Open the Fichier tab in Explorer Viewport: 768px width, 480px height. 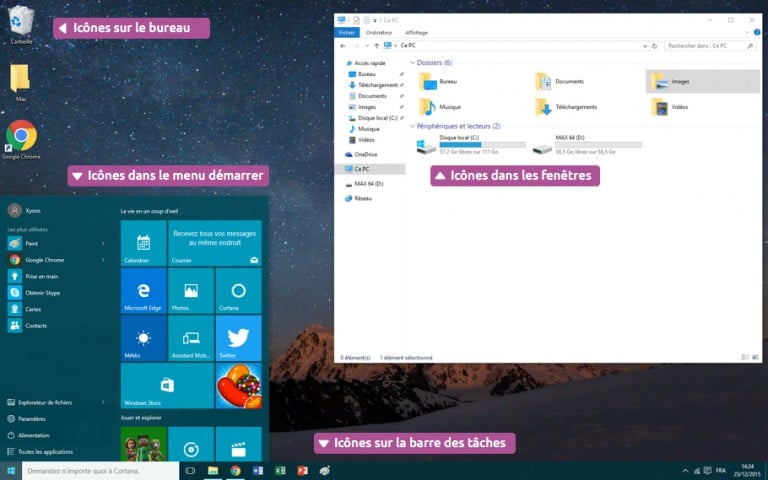[x=347, y=32]
